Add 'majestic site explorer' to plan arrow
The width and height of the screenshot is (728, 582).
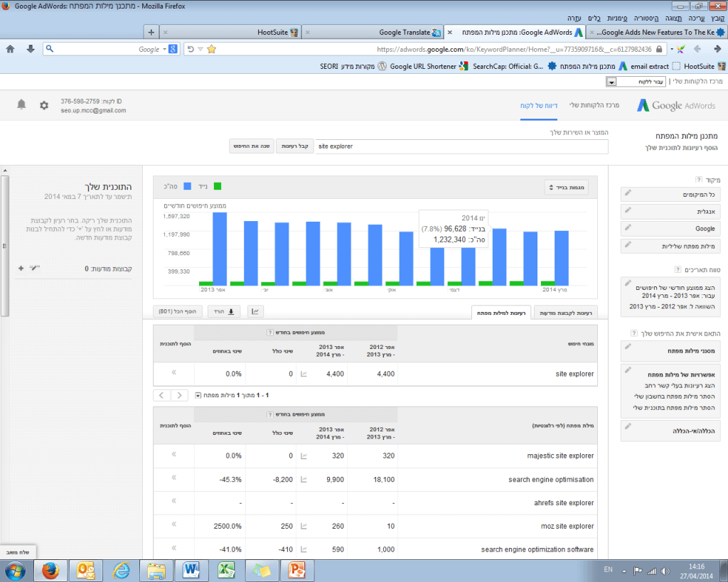coord(173,456)
